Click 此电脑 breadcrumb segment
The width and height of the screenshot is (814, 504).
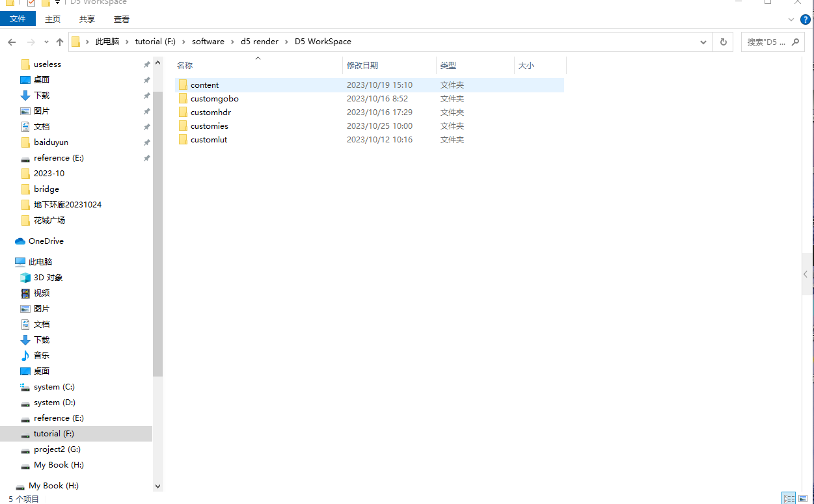click(107, 42)
